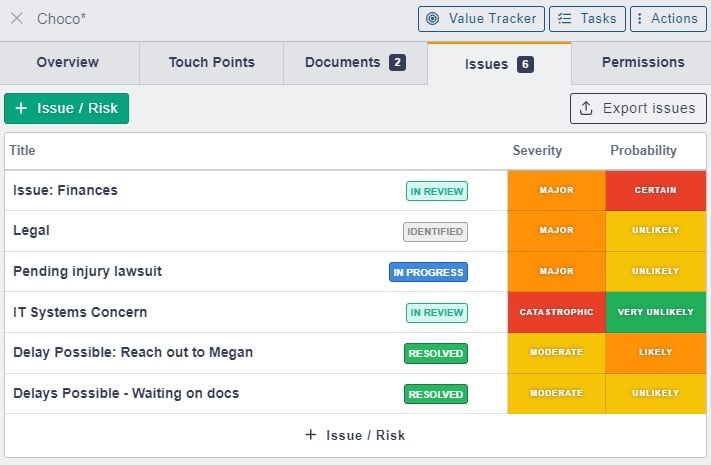Open the Tasks list button
This screenshot has height=465, width=711.
point(587,19)
